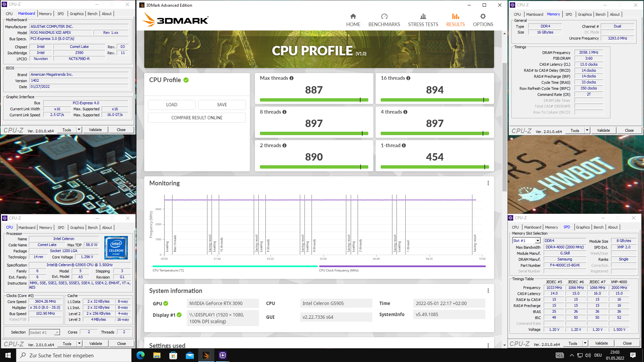Open the System information three-dot menu
Viewport: 644px width, 362px height.
[x=488, y=291]
